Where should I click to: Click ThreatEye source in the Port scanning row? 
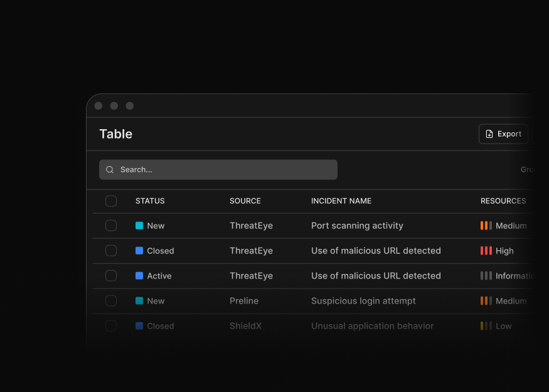251,226
